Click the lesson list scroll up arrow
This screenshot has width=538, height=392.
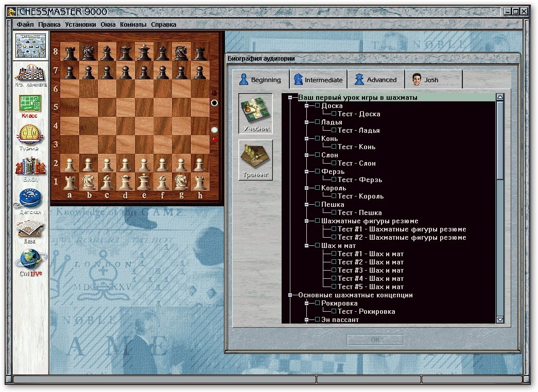(500, 97)
